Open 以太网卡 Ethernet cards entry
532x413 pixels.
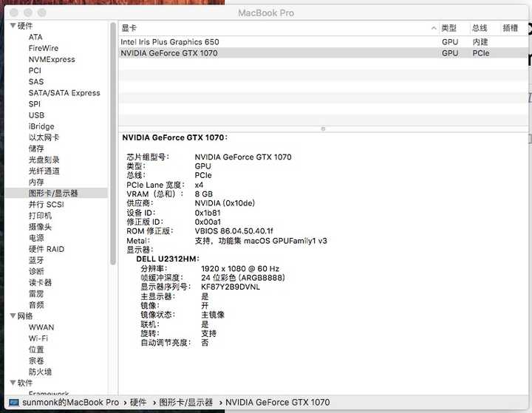(x=44, y=137)
